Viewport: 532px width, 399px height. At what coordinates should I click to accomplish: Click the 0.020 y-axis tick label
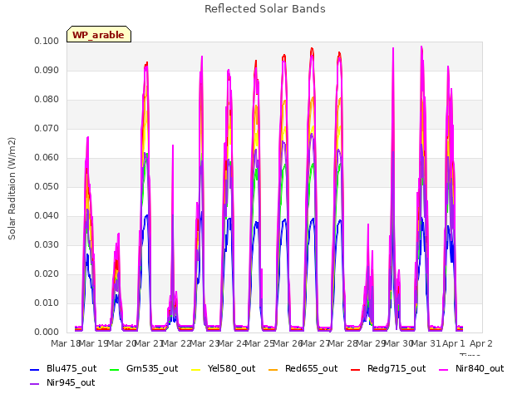tap(47, 274)
